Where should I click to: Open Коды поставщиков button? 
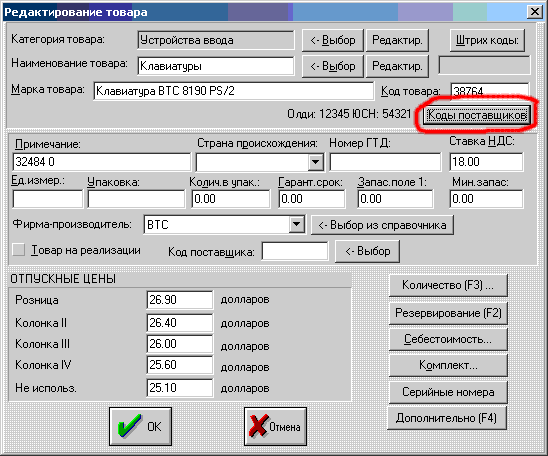click(477, 115)
